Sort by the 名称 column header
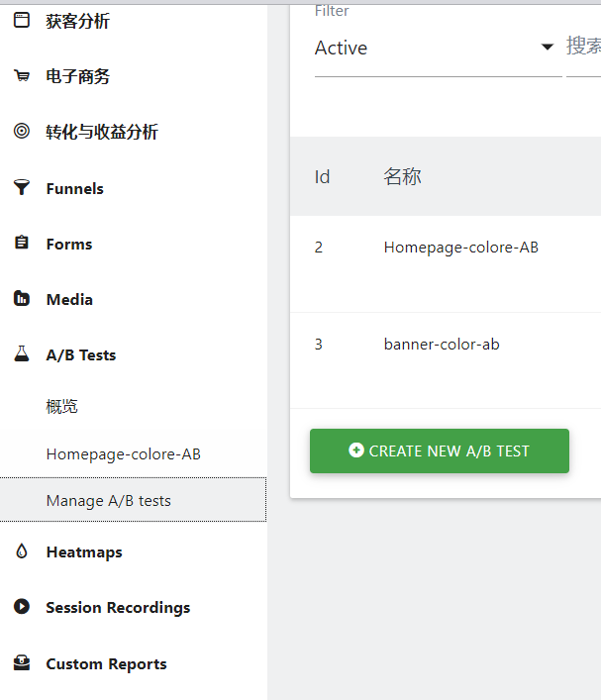This screenshot has height=700, width=601. click(402, 176)
